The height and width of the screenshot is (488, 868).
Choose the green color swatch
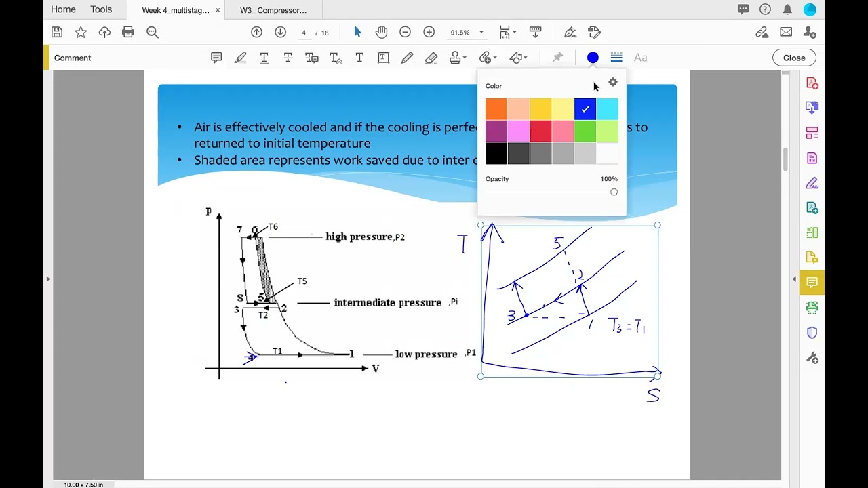[x=585, y=131]
